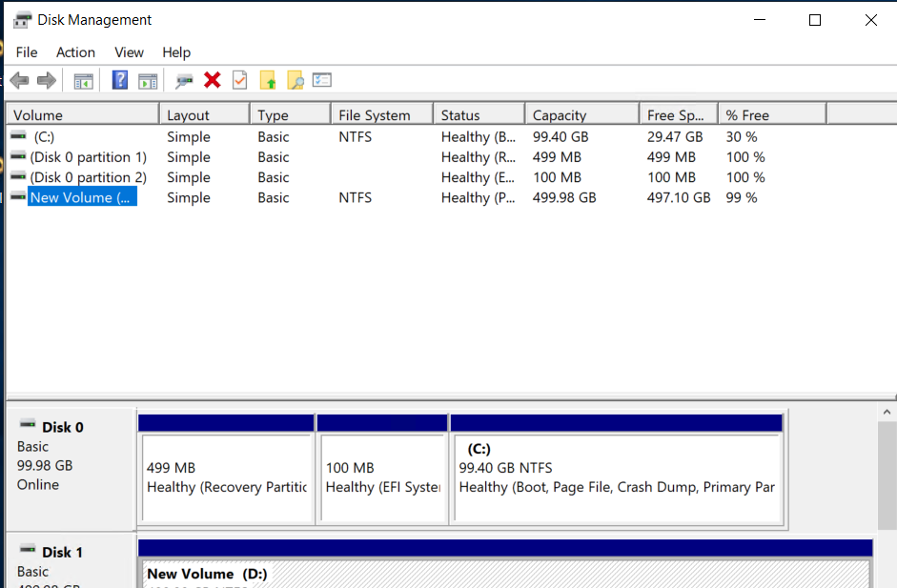Show/hide action pane toolbar icon

click(148, 81)
